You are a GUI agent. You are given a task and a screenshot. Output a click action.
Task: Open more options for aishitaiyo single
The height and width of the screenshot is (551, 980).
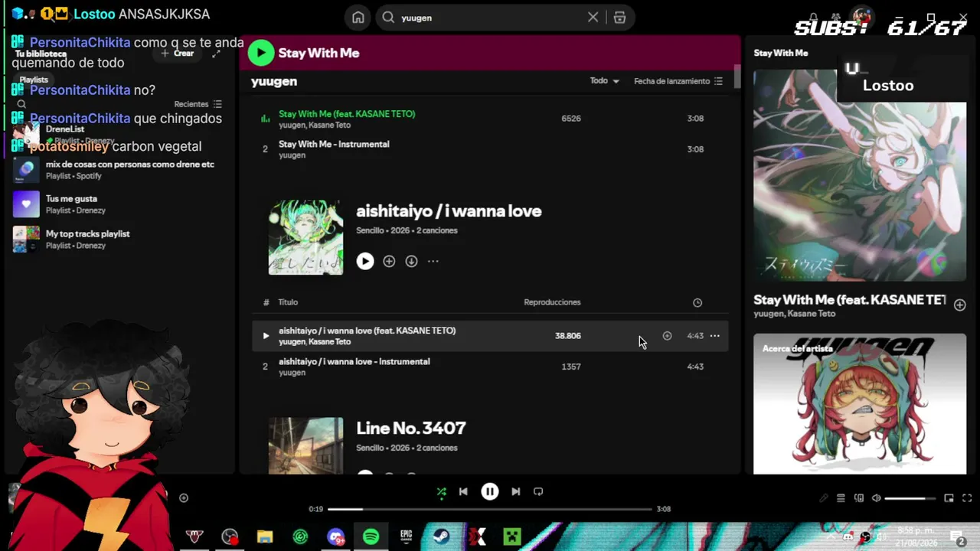click(433, 261)
